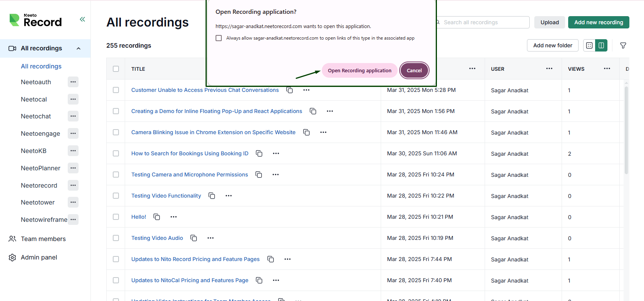
Task: Open actions menu for Testing Video Audio
Action: point(211,238)
